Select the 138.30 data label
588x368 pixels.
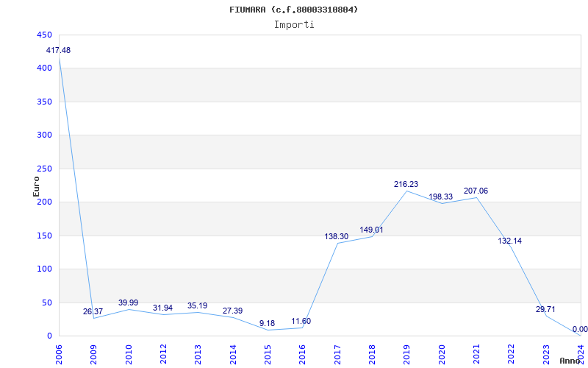pos(337,236)
